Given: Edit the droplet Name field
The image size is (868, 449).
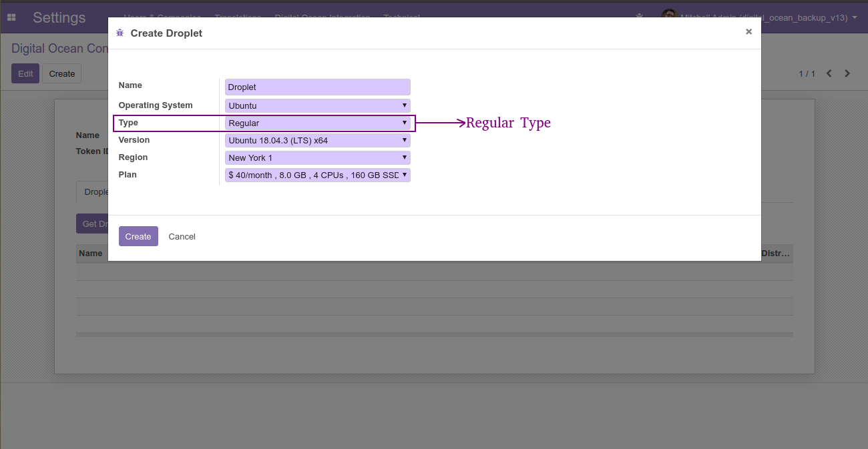Looking at the screenshot, I should pyautogui.click(x=318, y=87).
